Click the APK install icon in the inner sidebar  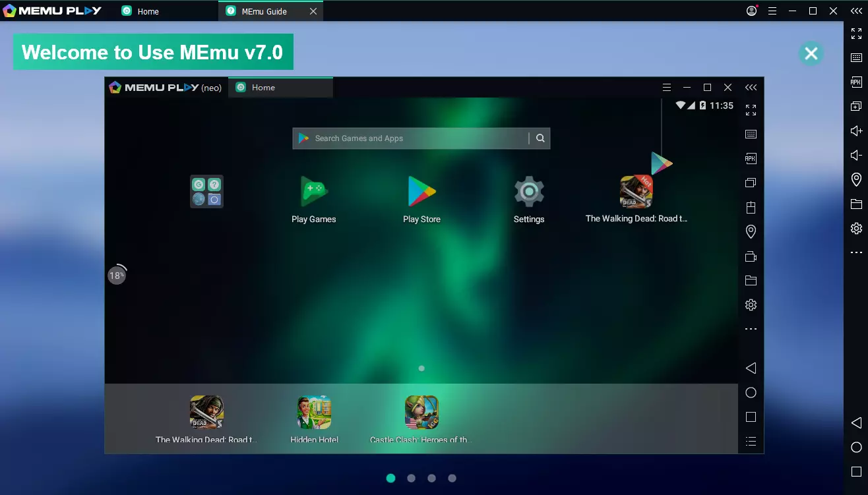pos(751,158)
